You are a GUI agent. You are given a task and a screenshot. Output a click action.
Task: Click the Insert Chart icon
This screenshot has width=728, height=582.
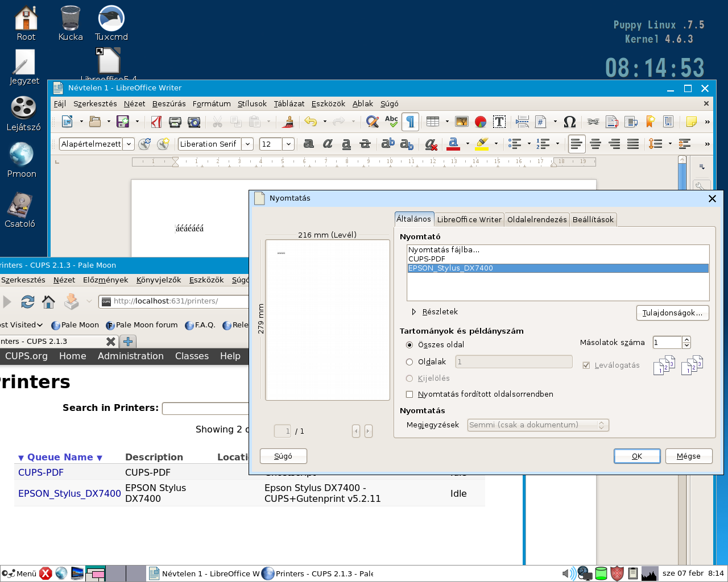point(481,122)
